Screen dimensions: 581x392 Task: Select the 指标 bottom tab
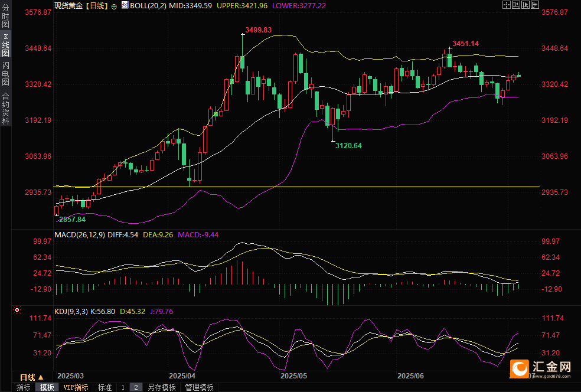pyautogui.click(x=24, y=387)
